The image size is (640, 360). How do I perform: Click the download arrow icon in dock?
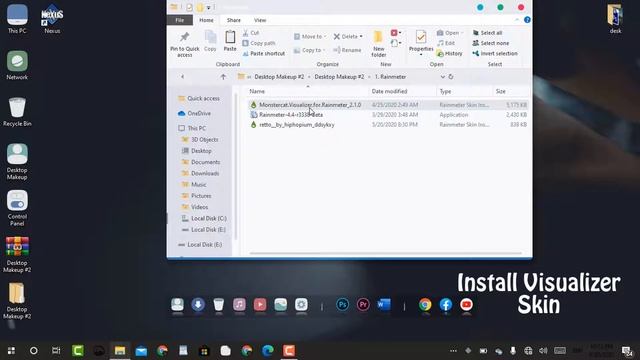pyautogui.click(x=198, y=304)
